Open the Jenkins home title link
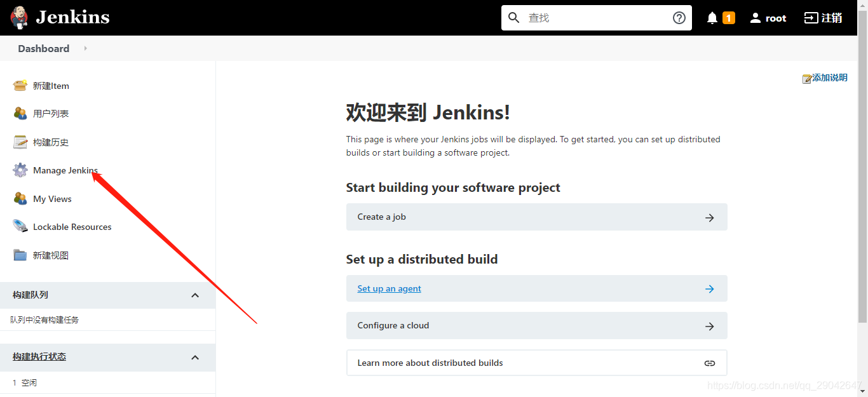This screenshot has height=397, width=868. tap(72, 17)
